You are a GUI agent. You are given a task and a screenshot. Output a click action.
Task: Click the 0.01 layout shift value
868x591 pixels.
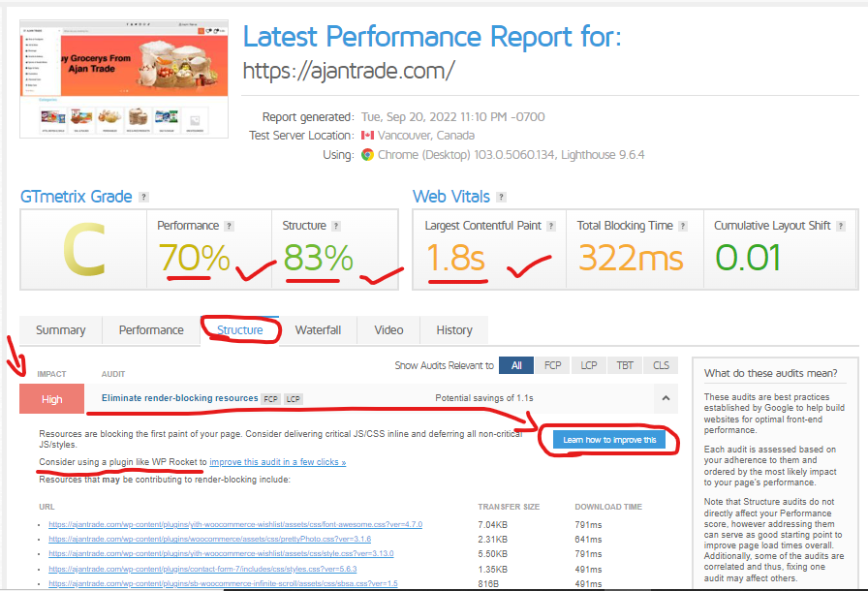748,259
